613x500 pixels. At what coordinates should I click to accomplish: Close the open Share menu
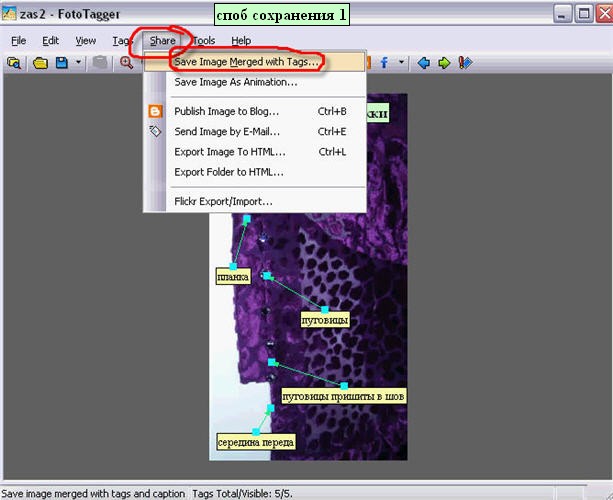(162, 41)
